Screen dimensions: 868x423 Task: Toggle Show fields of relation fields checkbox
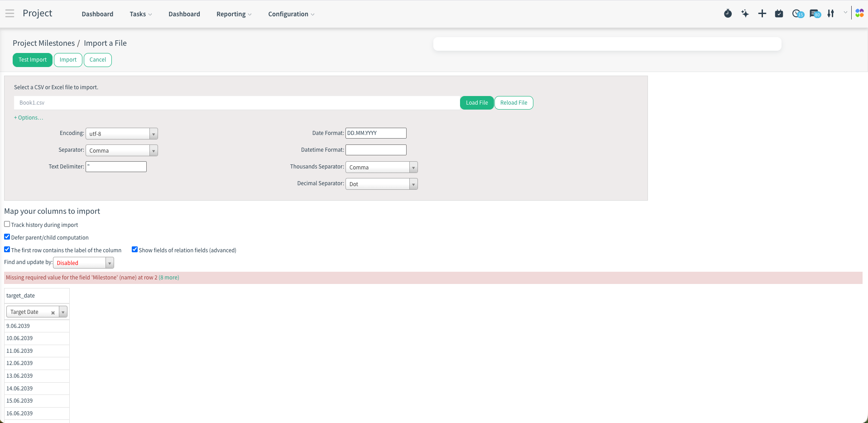pos(134,250)
